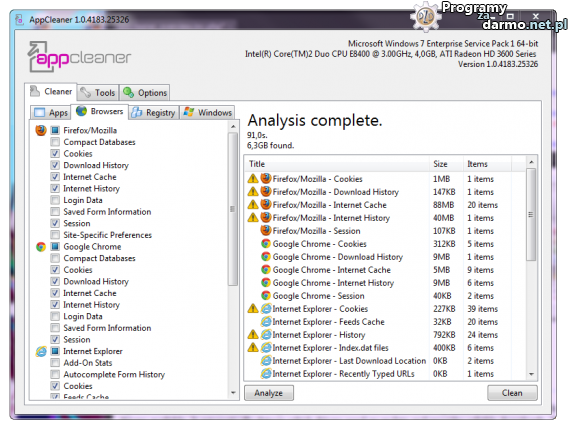The image size is (569, 432).
Task: Click Chrome icon on Google Chrome - Internet Cache row
Action: click(266, 270)
